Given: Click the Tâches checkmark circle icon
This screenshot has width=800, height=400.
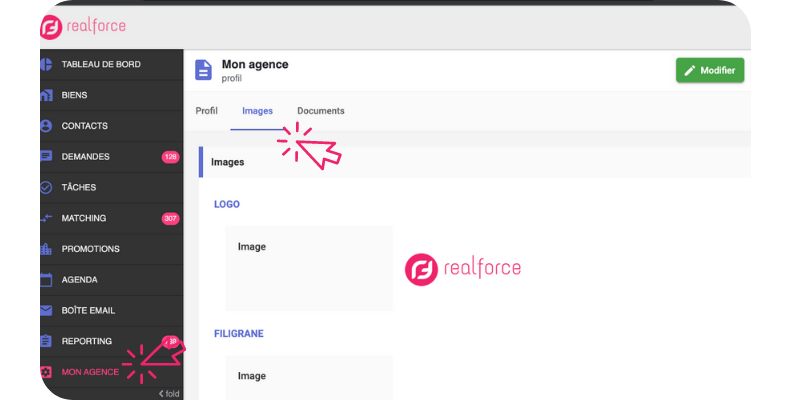Looking at the screenshot, I should coord(46,187).
